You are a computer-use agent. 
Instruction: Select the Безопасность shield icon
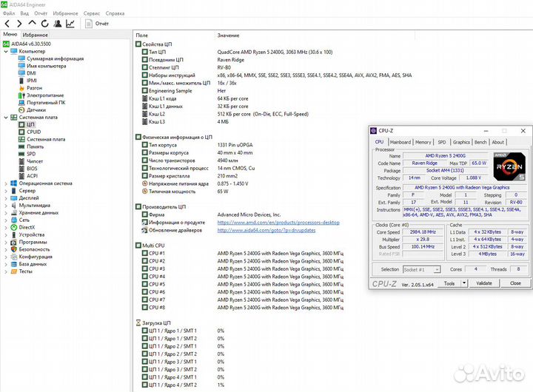click(13, 249)
